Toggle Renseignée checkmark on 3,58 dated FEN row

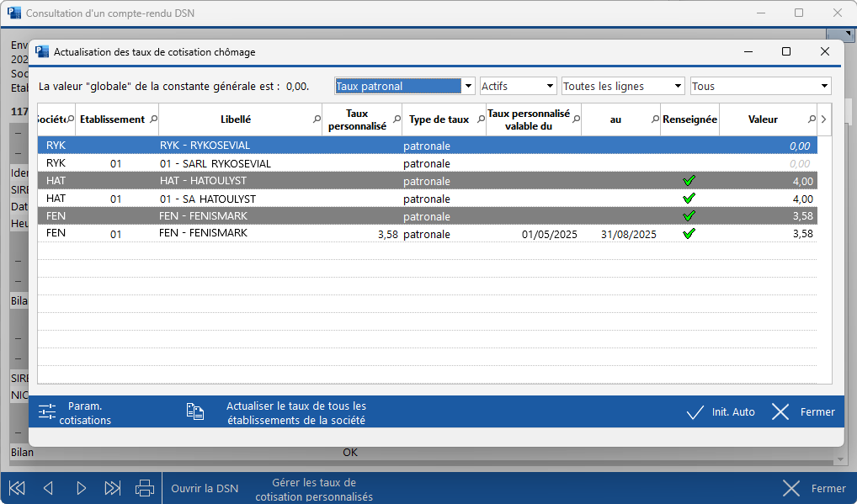tap(689, 234)
